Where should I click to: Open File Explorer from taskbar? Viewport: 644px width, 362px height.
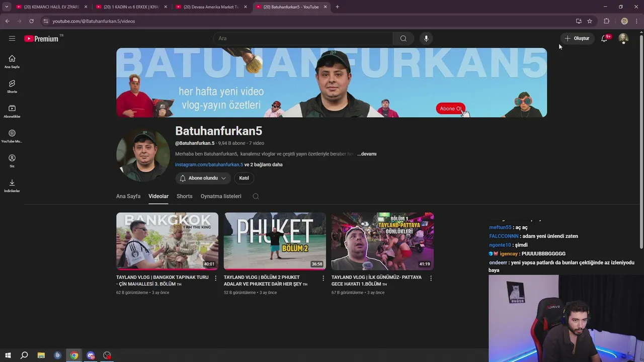pos(41,355)
